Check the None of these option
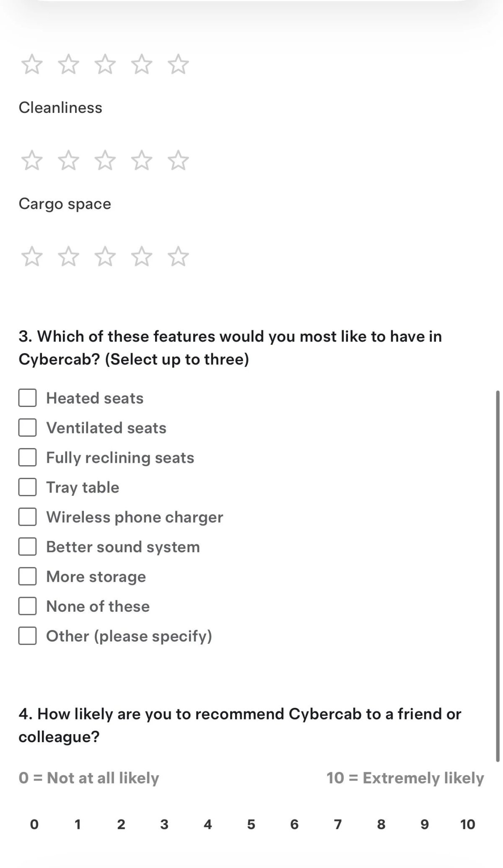This screenshot has width=503, height=868. (27, 606)
